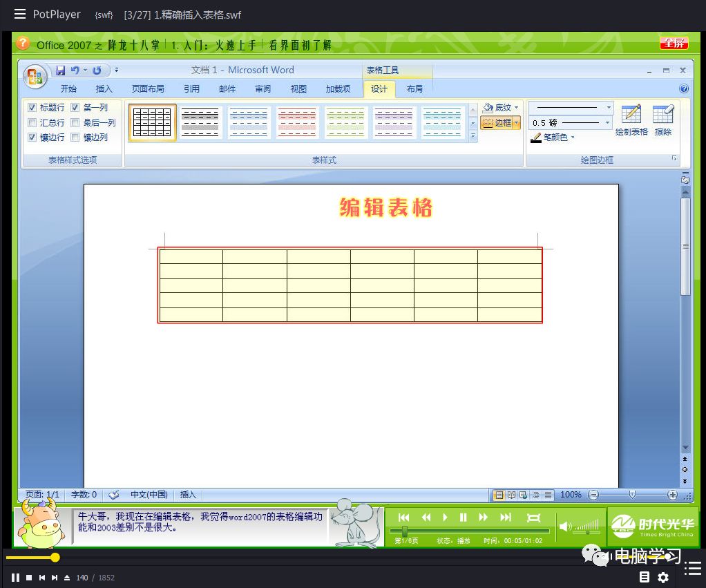Open the 底纹 (Shading) dropdown
The height and width of the screenshot is (588, 706).
(x=500, y=108)
